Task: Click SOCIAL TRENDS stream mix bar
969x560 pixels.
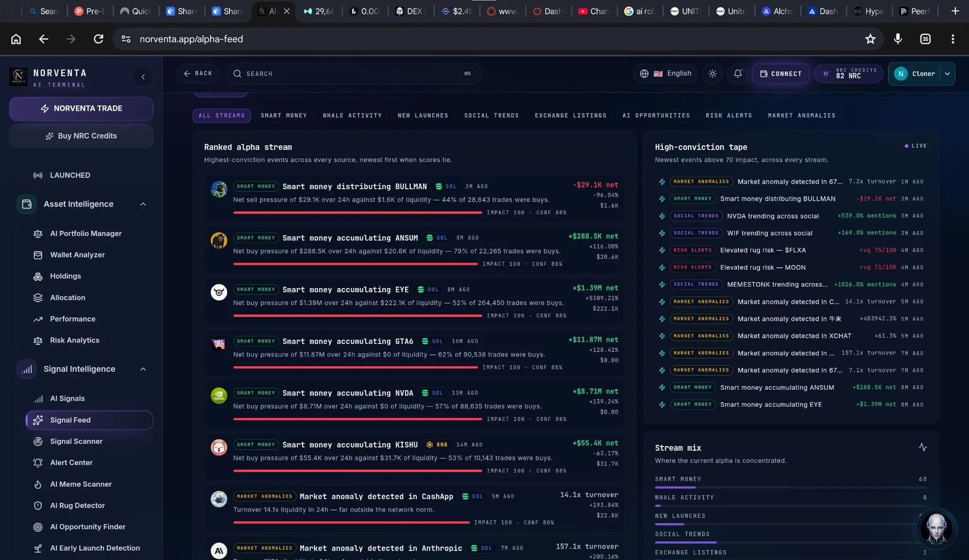Action: pyautogui.click(x=791, y=542)
